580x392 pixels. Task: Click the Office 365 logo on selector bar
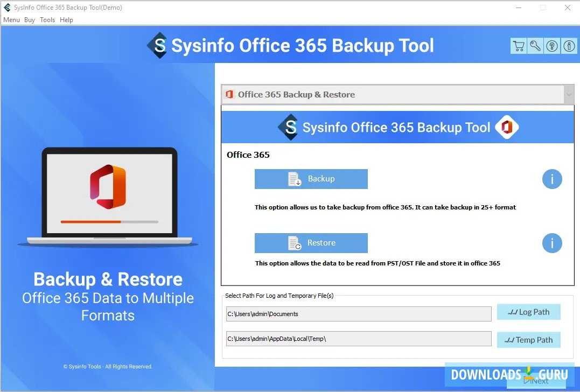coord(230,94)
